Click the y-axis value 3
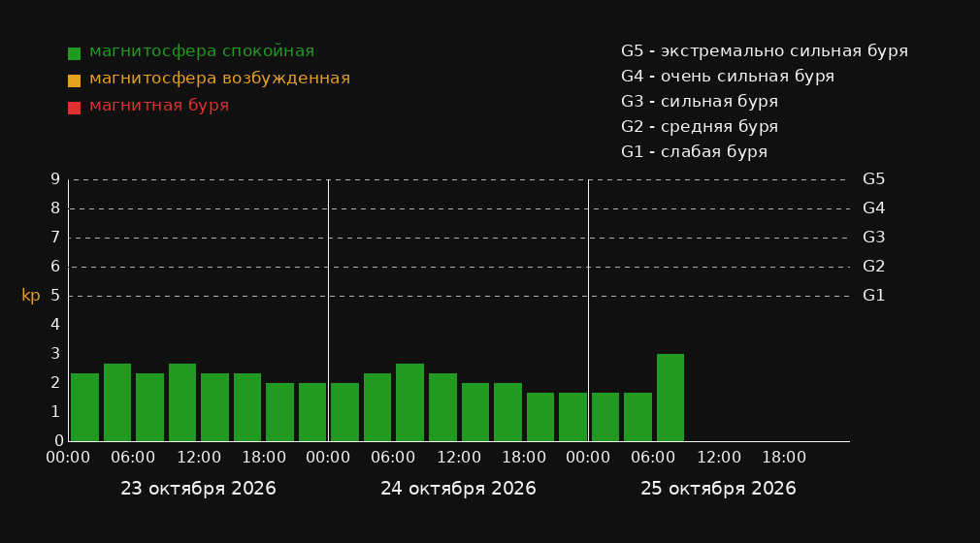The width and height of the screenshot is (980, 543). tap(55, 354)
